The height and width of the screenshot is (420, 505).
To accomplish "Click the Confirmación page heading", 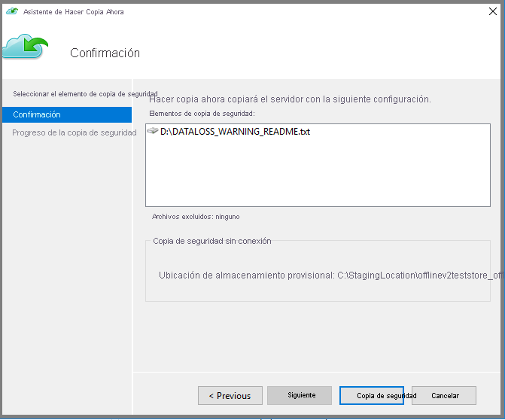I will [x=105, y=53].
